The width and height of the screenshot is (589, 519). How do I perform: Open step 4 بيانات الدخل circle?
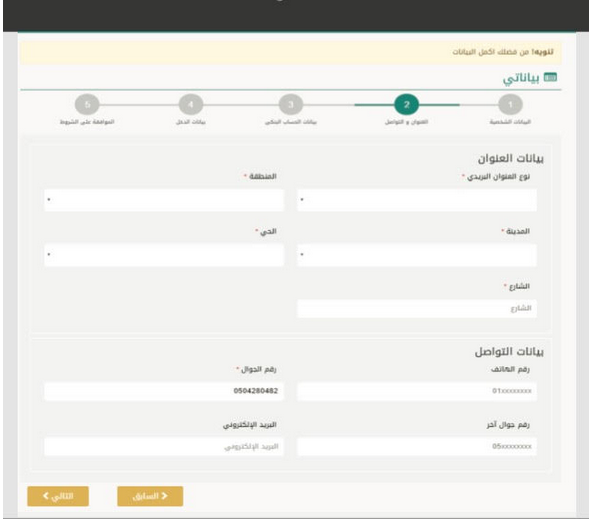[x=190, y=104]
